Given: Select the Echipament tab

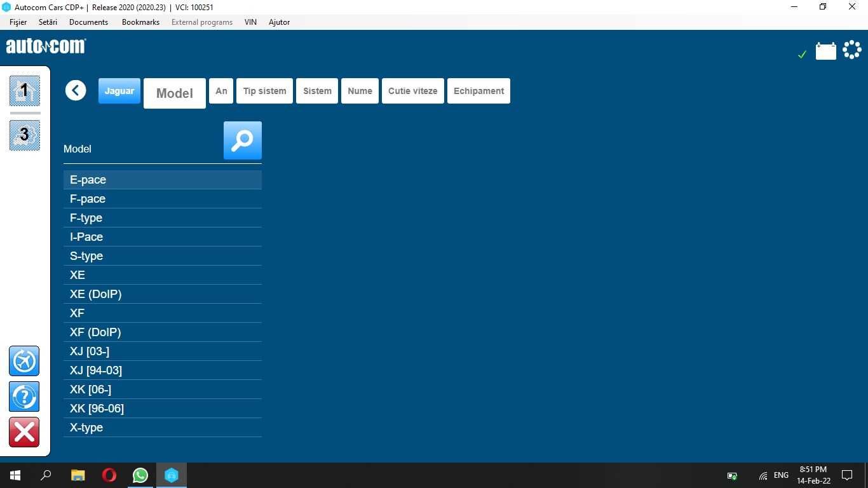Looking at the screenshot, I should [478, 91].
